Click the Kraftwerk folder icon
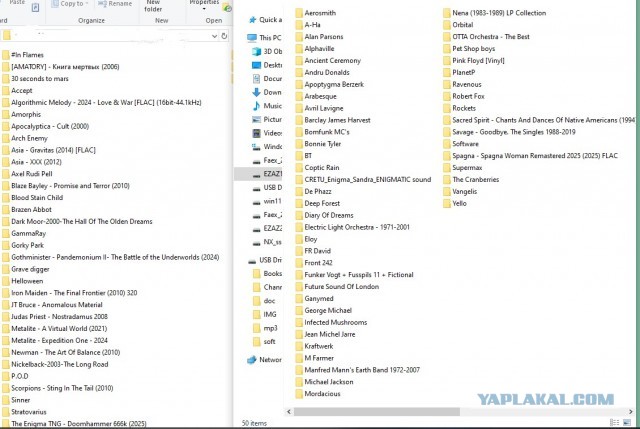The image size is (640, 429). coord(299,346)
